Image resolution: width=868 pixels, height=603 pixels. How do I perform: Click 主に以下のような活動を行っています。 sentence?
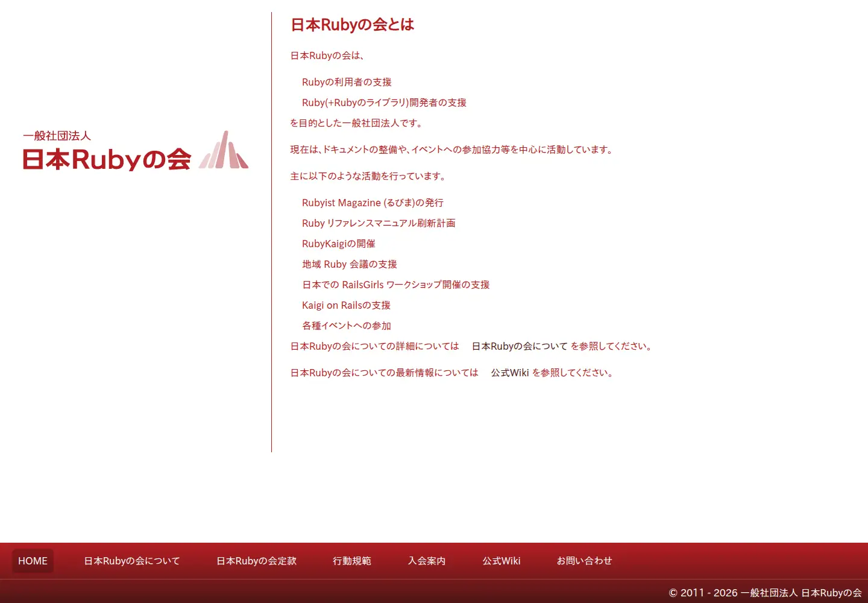click(370, 176)
